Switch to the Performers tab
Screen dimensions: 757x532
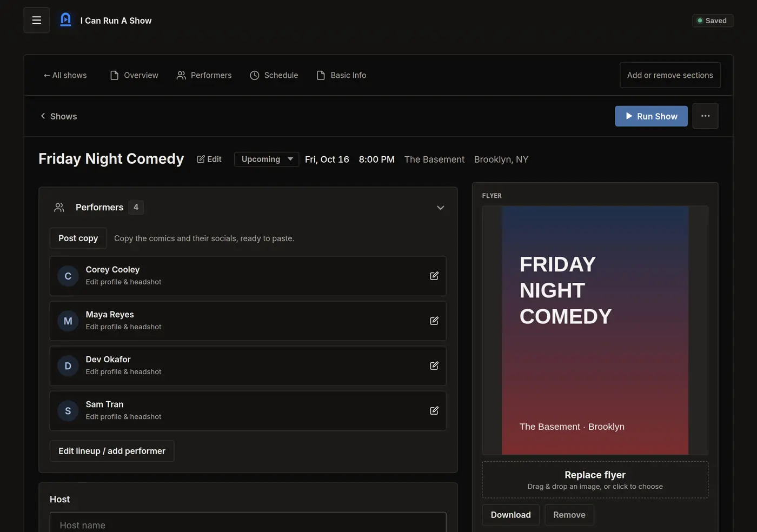point(204,75)
